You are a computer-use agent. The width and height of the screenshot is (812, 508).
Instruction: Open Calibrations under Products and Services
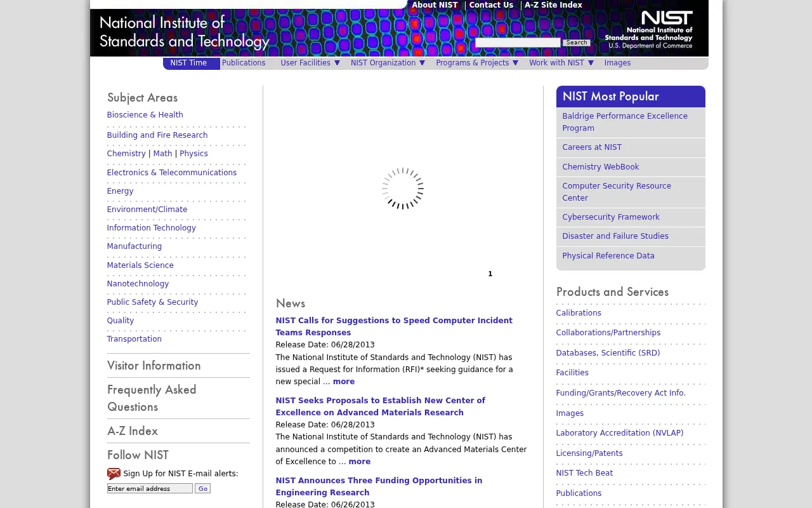click(x=579, y=313)
